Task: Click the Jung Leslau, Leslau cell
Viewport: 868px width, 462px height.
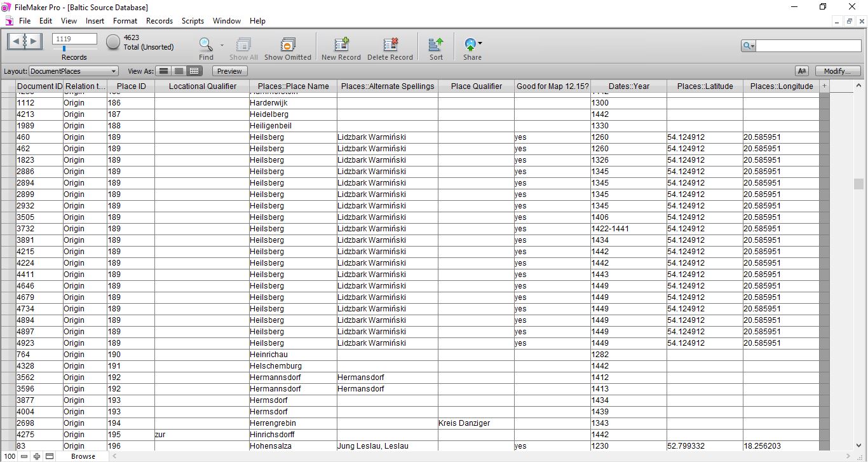Action: 388,446
